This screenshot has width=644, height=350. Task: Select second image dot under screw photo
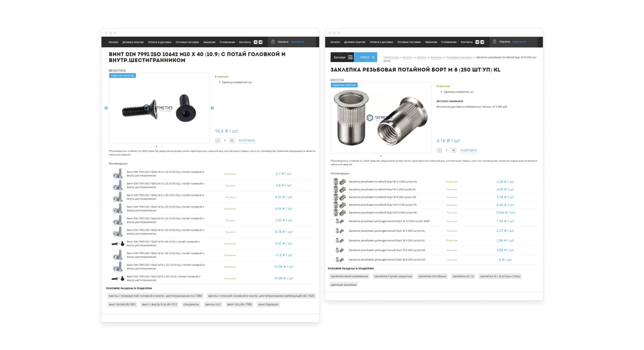(x=162, y=146)
